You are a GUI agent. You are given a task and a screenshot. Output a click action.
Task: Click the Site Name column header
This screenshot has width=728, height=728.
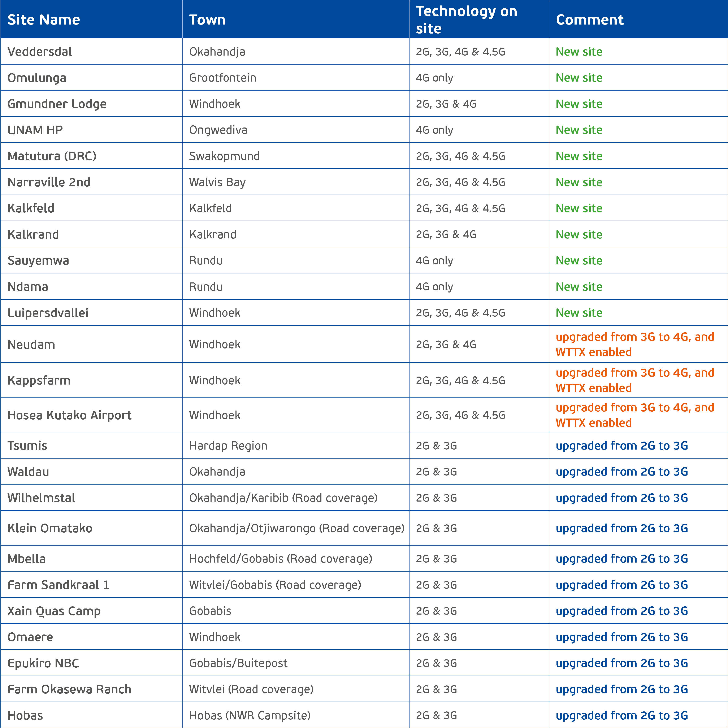click(x=44, y=19)
